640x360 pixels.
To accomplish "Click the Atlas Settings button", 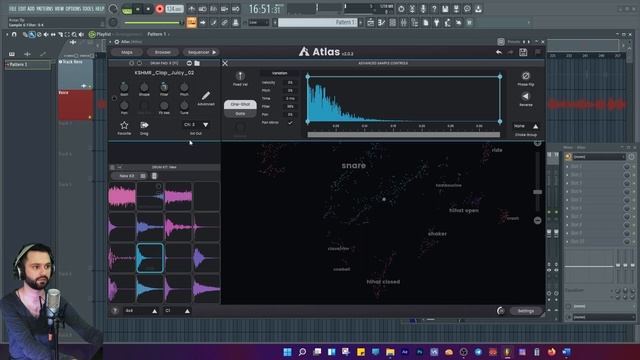I will pos(526,311).
